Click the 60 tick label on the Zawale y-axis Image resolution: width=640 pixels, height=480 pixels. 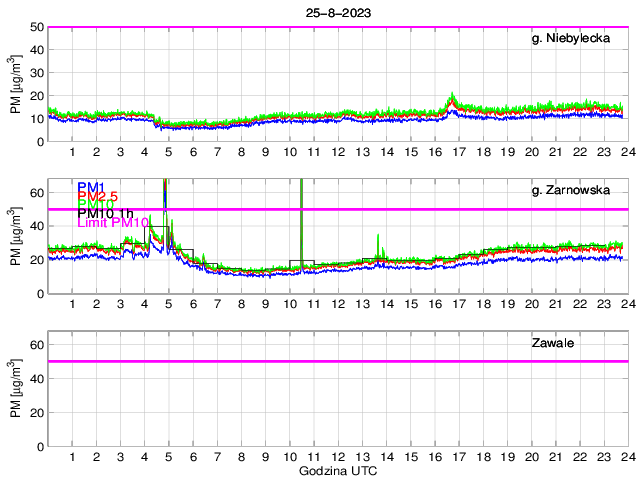coord(35,344)
